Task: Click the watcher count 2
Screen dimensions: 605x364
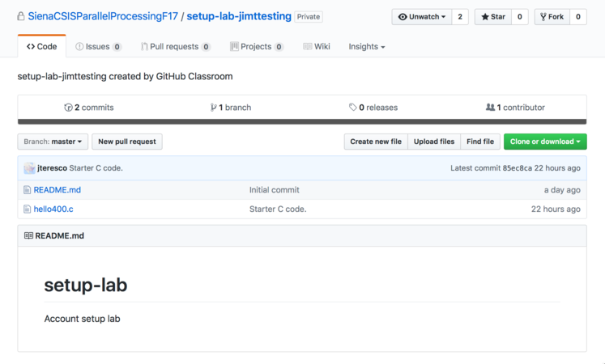Action: click(x=460, y=17)
